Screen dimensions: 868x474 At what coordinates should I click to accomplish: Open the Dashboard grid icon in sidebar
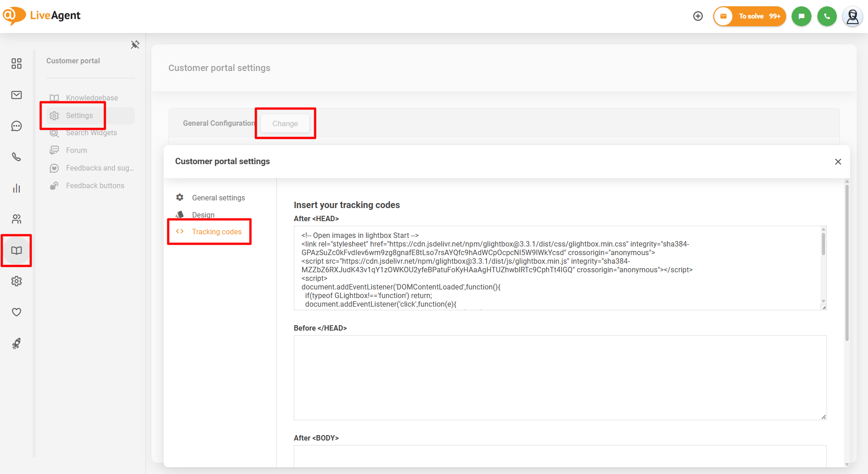(x=17, y=64)
